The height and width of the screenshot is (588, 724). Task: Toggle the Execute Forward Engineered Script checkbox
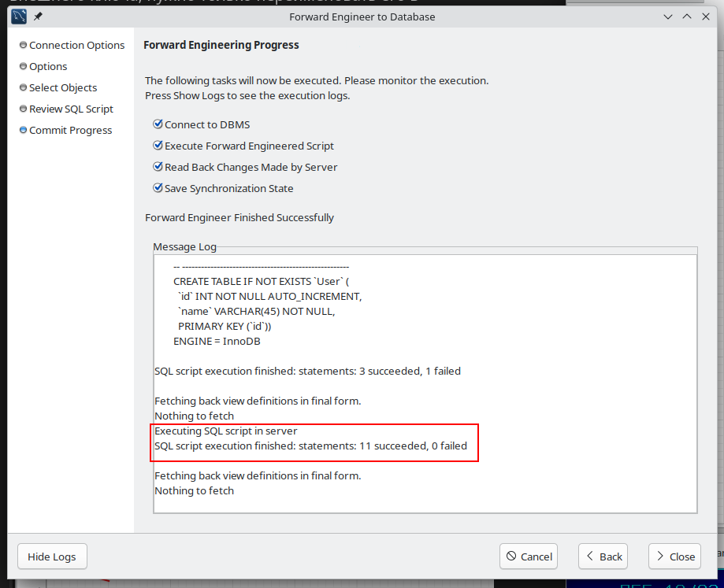[x=158, y=146]
